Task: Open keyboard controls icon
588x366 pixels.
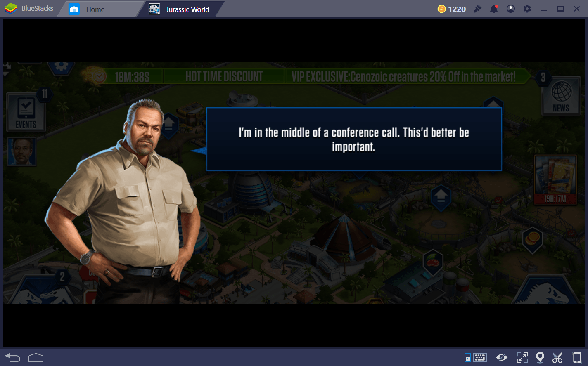Action: click(x=480, y=357)
